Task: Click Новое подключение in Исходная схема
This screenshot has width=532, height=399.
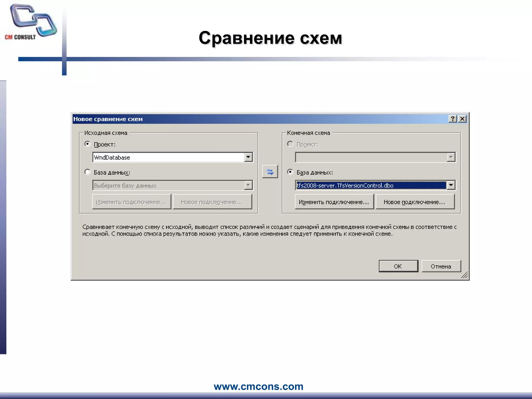Action: click(x=212, y=202)
